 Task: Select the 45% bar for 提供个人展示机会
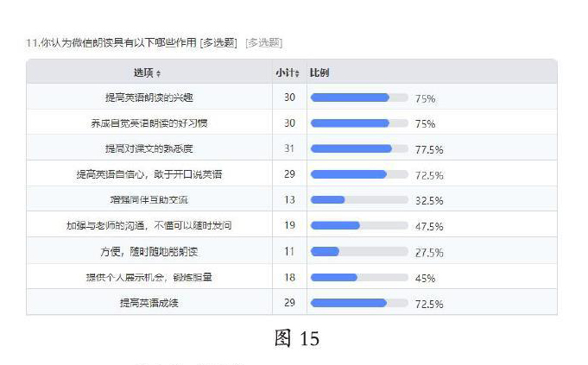pyautogui.click(x=359, y=278)
